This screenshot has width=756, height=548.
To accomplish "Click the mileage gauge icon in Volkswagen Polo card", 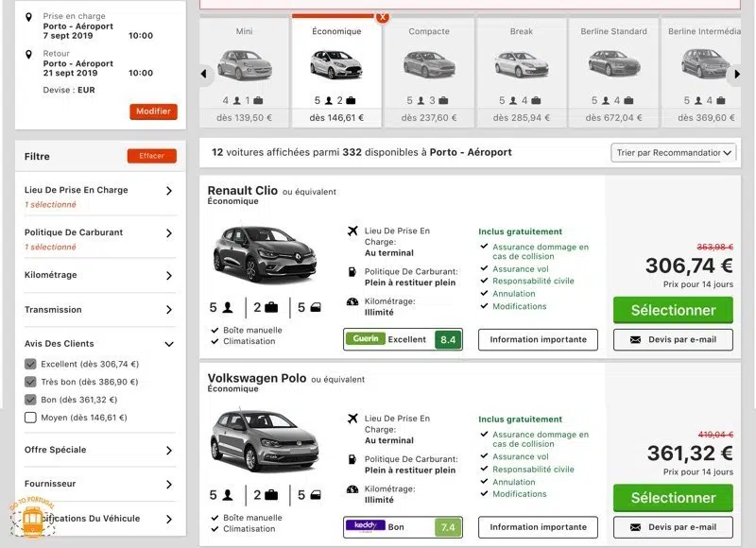I will [352, 489].
